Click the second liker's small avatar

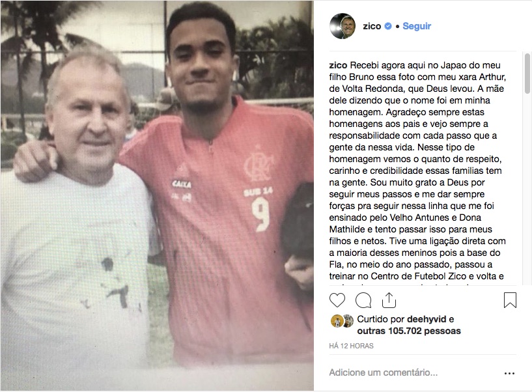coord(348,321)
